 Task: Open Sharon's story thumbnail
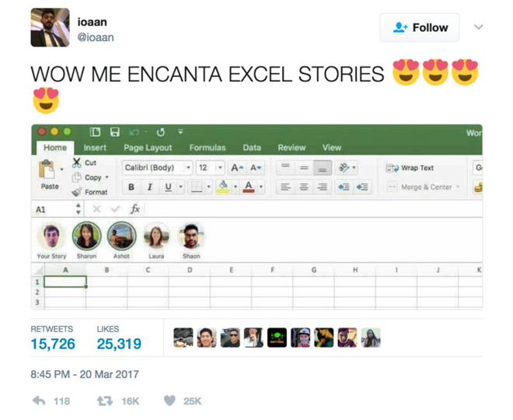click(86, 236)
